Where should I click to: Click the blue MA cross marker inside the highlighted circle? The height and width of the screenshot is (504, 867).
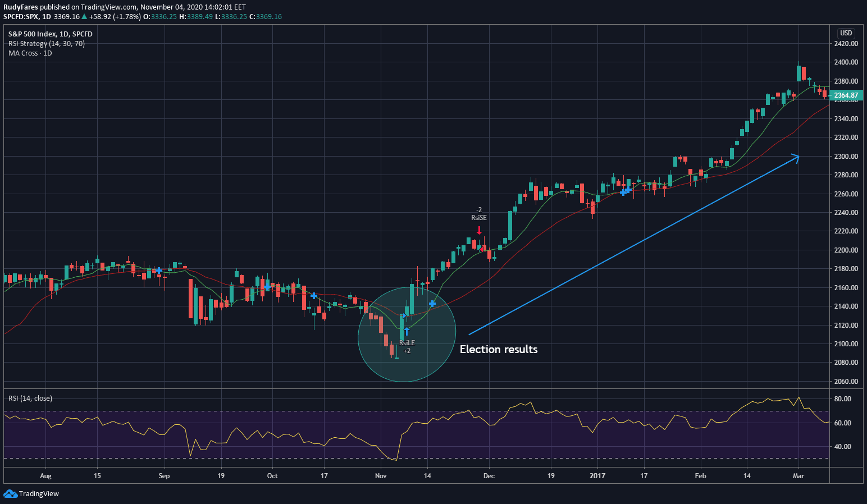432,304
